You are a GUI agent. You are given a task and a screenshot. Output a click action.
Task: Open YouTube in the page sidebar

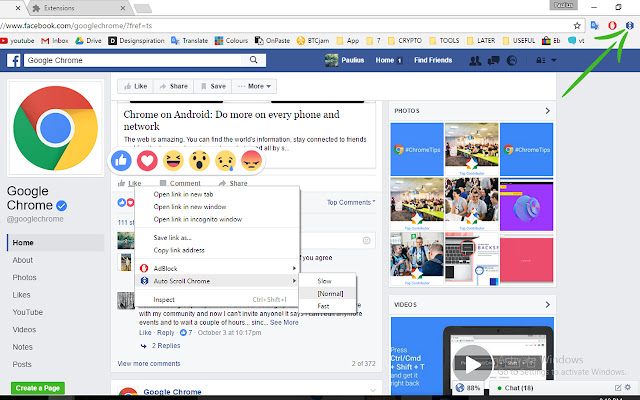click(x=27, y=312)
